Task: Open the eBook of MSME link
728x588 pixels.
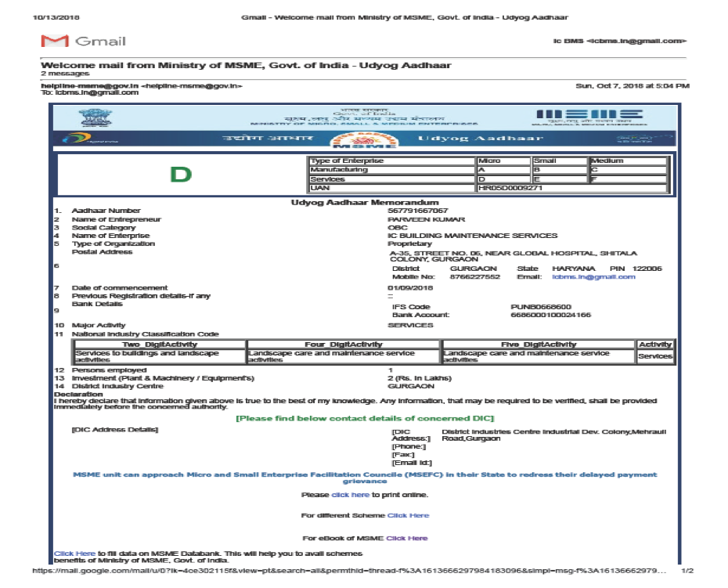Action: point(406,538)
